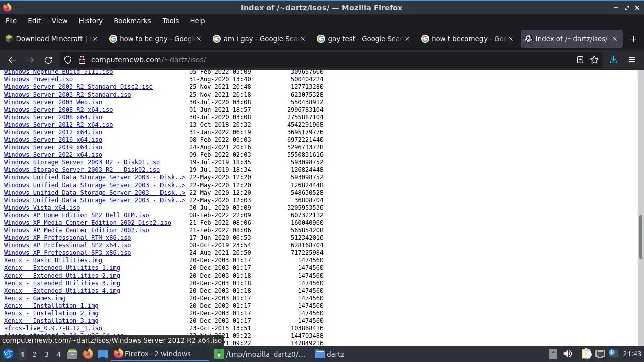Switch to virtual desktop 3
This screenshot has width=644, height=362.
pos(46,354)
